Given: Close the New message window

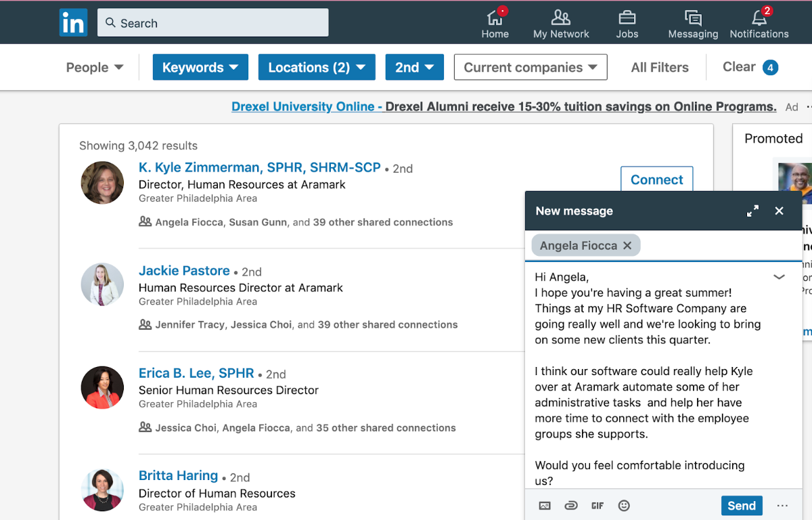Looking at the screenshot, I should point(779,211).
